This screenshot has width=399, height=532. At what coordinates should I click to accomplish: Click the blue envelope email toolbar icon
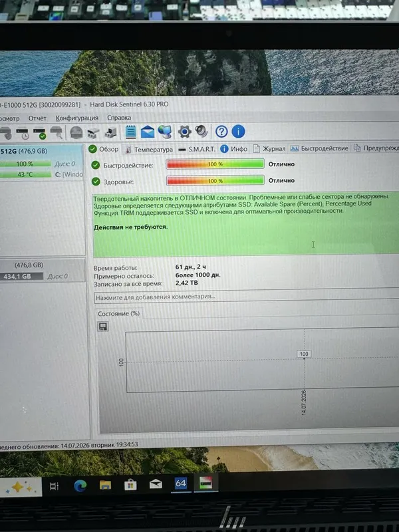coord(148,132)
